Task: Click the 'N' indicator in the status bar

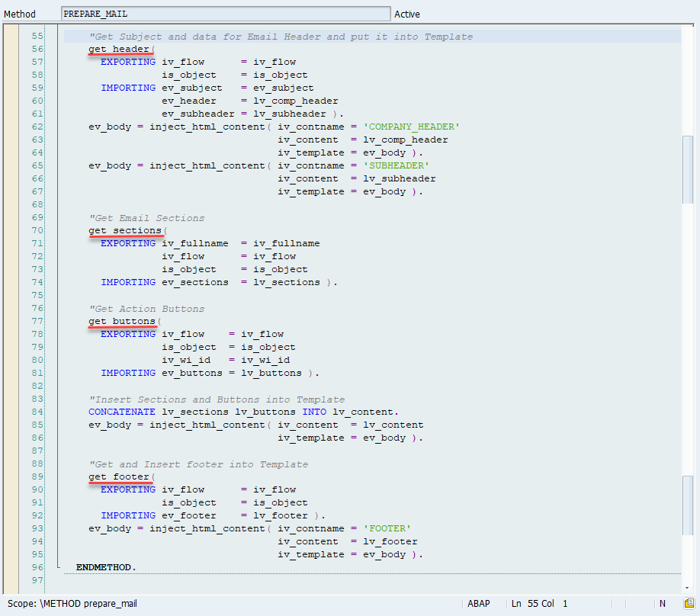Action: tap(663, 604)
